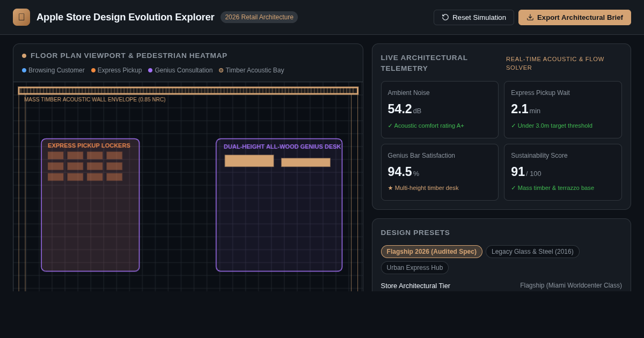This screenshot has height=338, width=644.
Task: Click the download icon in Export Architectural Brief
Action: tap(530, 17)
